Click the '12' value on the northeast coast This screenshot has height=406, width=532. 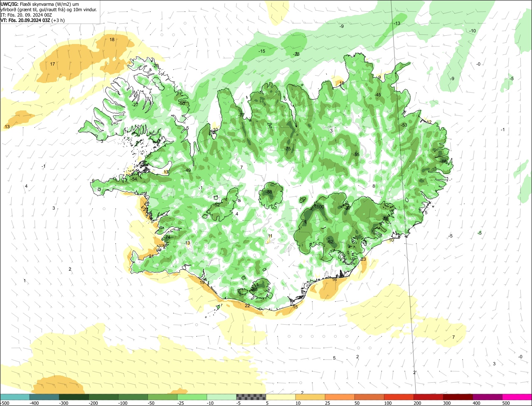[x=429, y=122]
